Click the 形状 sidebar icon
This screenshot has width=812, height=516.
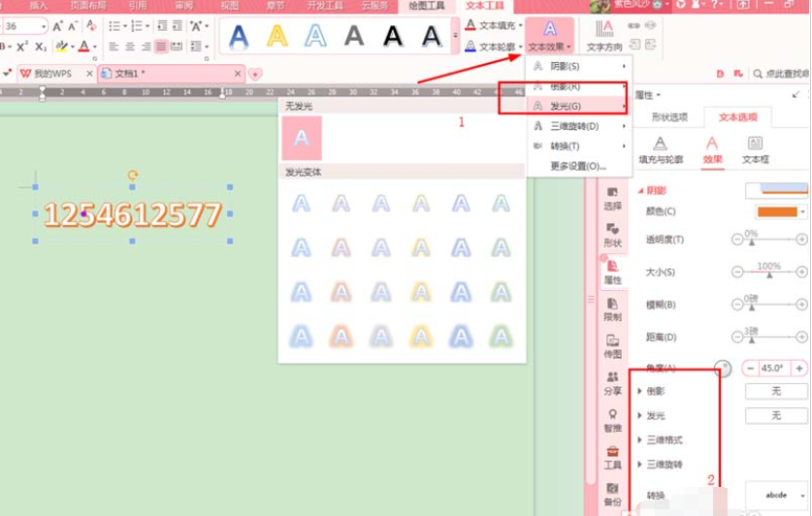click(x=612, y=235)
